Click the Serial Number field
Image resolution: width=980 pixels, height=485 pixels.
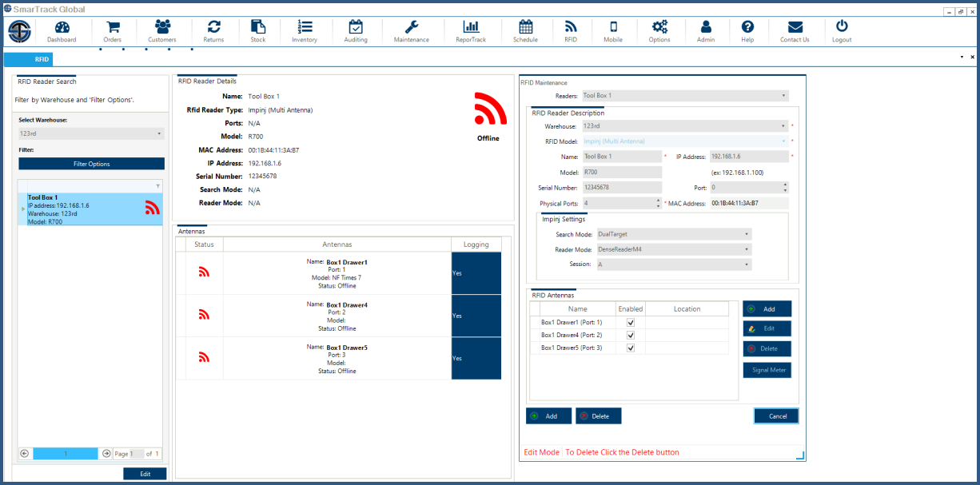622,187
